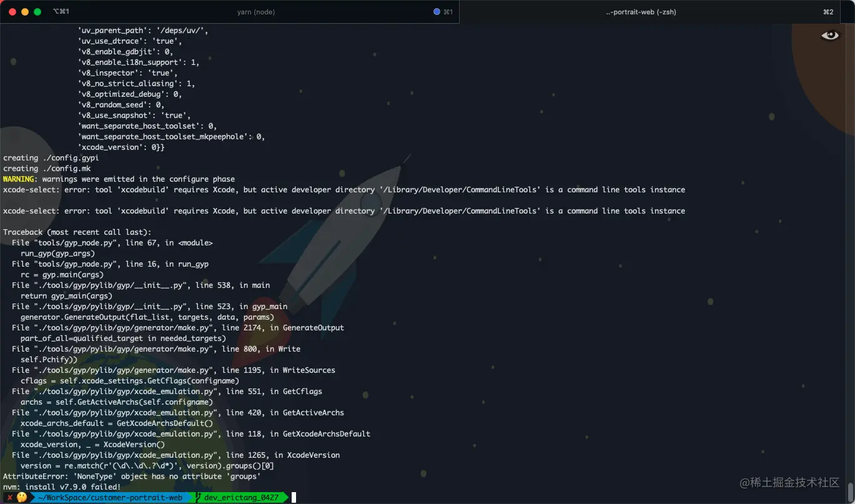Click the 'v8_enable_gdbjit': 0 line
The height and width of the screenshot is (504, 855).
point(126,52)
